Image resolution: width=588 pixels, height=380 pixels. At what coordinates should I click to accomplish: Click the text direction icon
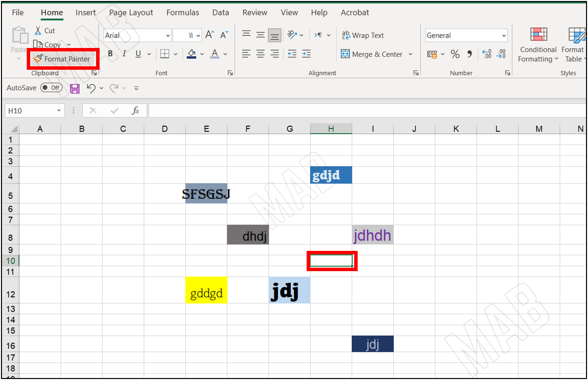(x=319, y=35)
